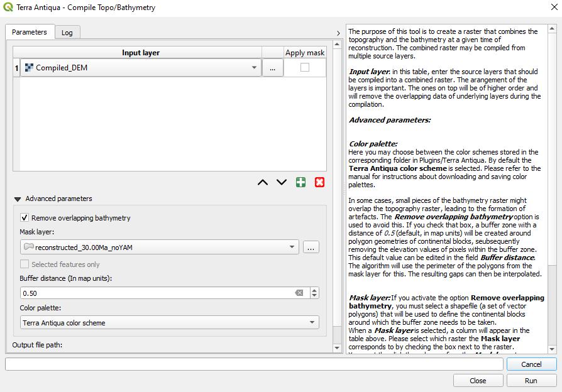This screenshot has height=392, width=562.
Task: Browse for input layer using the ellipsis button
Action: tap(272, 68)
